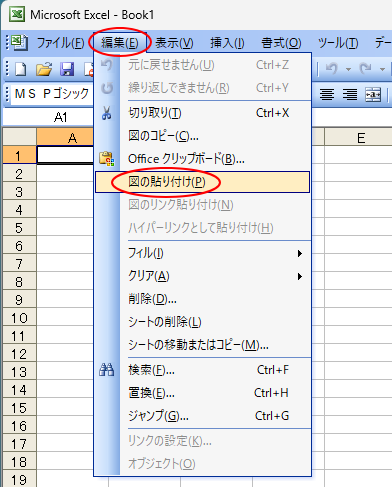Select column A header
Screen dimensions: 392x487
click(65, 137)
